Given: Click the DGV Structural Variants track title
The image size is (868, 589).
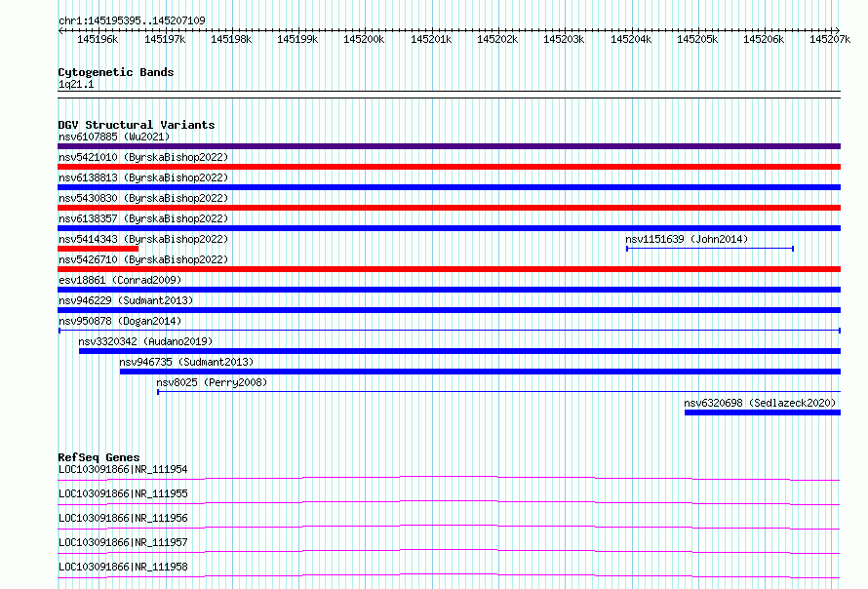Looking at the screenshot, I should tap(137, 125).
